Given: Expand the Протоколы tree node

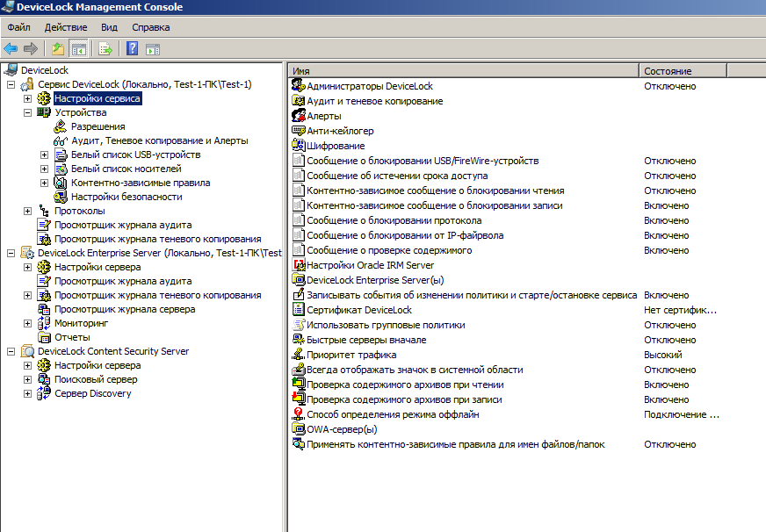Looking at the screenshot, I should click(x=27, y=211).
